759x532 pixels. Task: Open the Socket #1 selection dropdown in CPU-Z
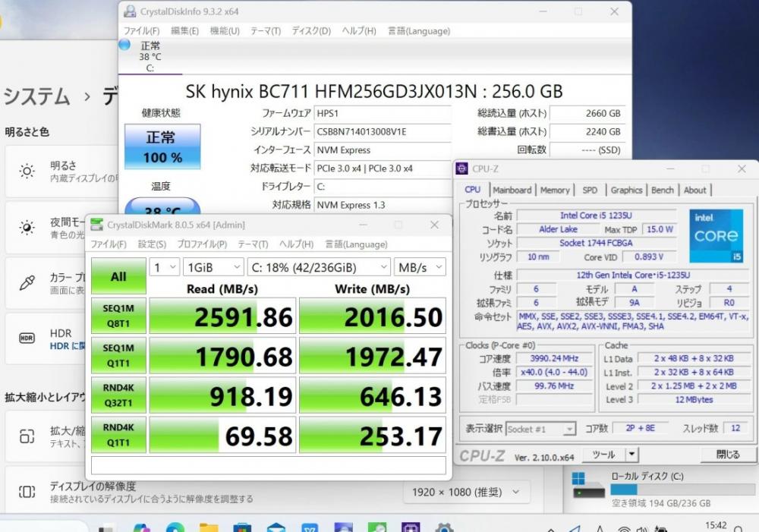[x=540, y=429]
